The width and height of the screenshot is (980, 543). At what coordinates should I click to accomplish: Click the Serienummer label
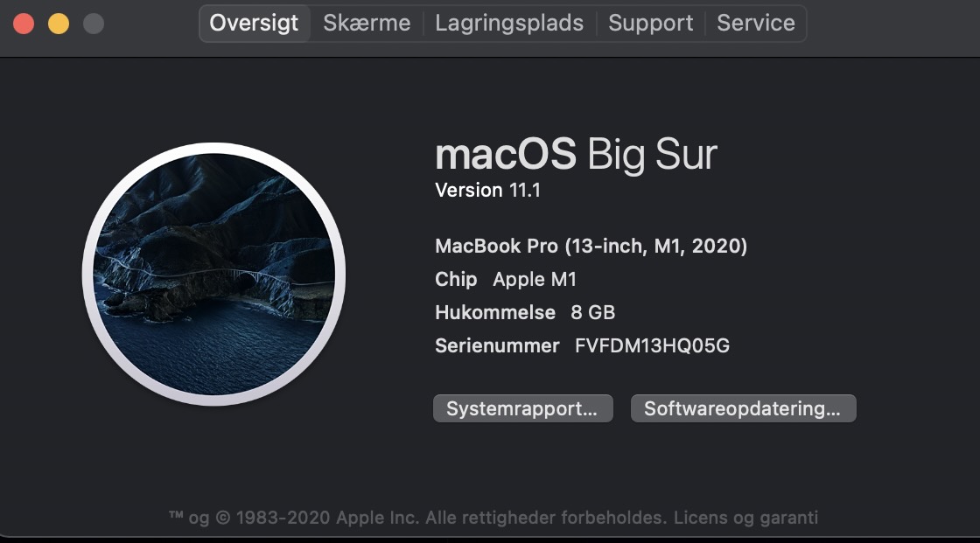point(497,345)
